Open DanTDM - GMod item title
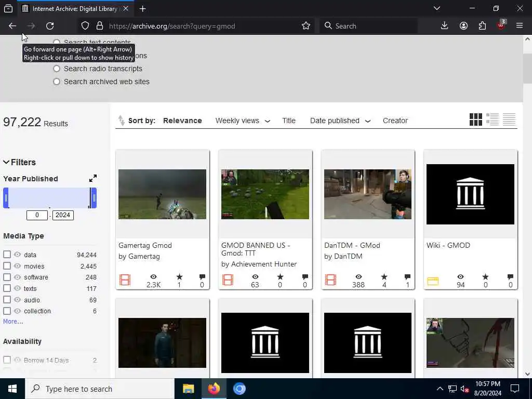The image size is (532, 399). 352,245
